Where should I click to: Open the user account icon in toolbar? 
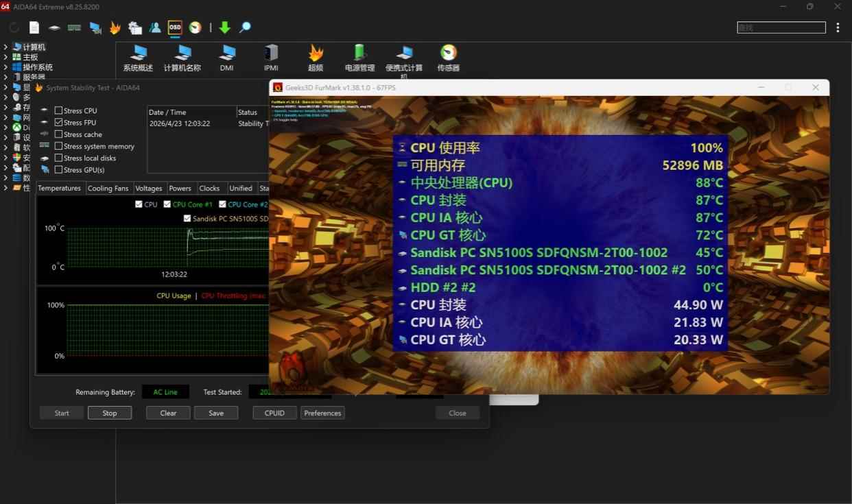point(155,28)
